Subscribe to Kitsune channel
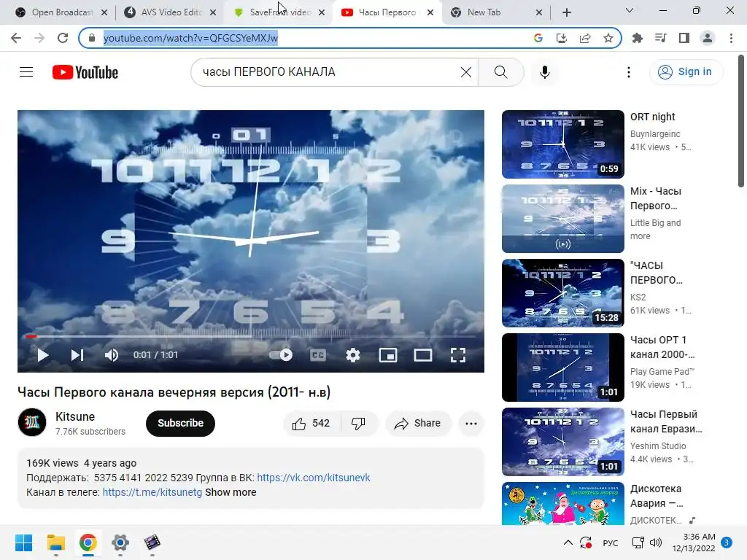The width and height of the screenshot is (747, 560). 181,424
